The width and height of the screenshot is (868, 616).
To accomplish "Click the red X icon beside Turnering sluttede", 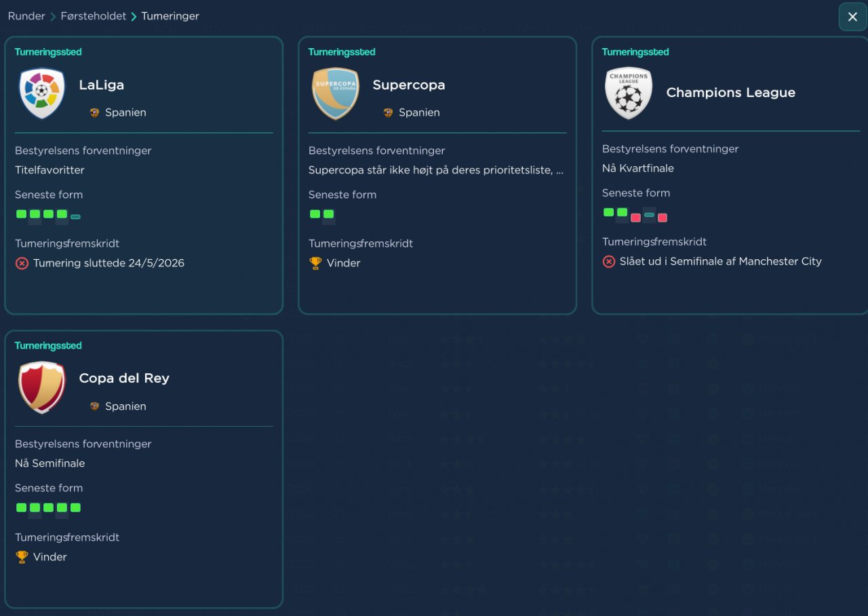I will click(22, 263).
